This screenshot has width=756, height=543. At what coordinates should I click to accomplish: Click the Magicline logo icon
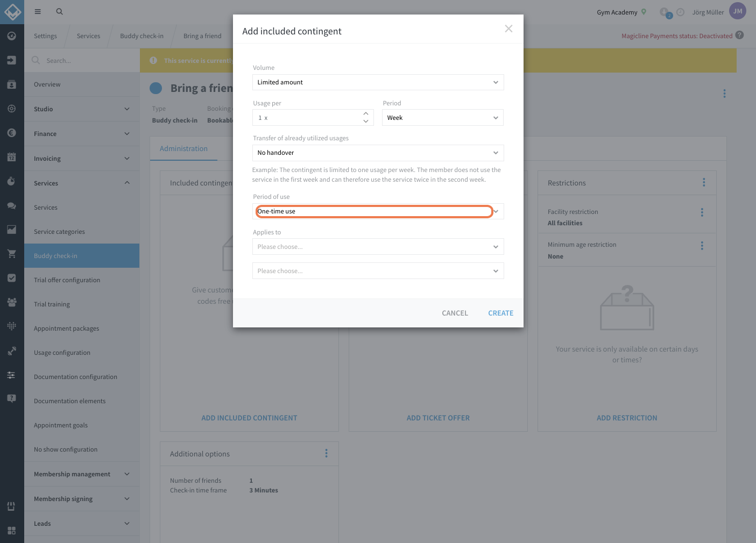(x=12, y=12)
